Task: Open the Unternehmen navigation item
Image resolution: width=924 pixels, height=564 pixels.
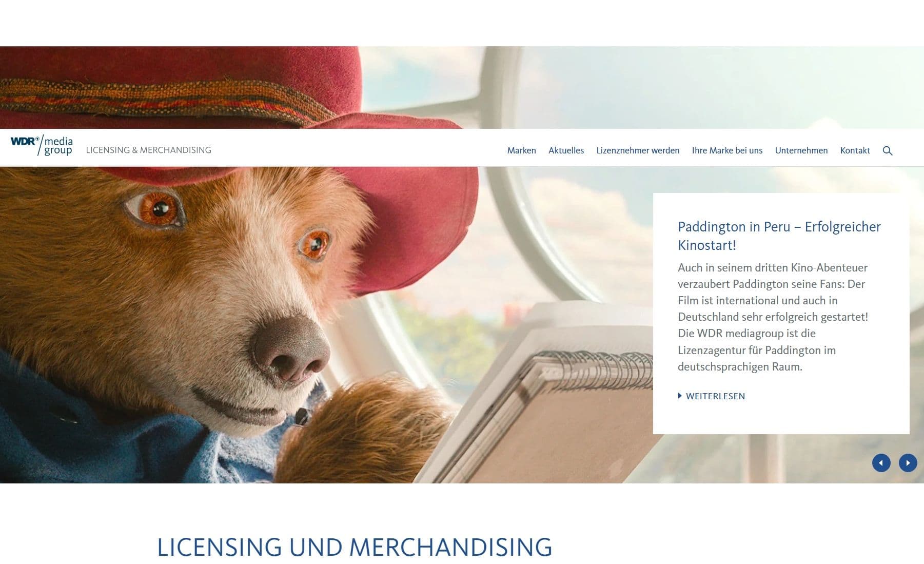Action: (x=801, y=150)
